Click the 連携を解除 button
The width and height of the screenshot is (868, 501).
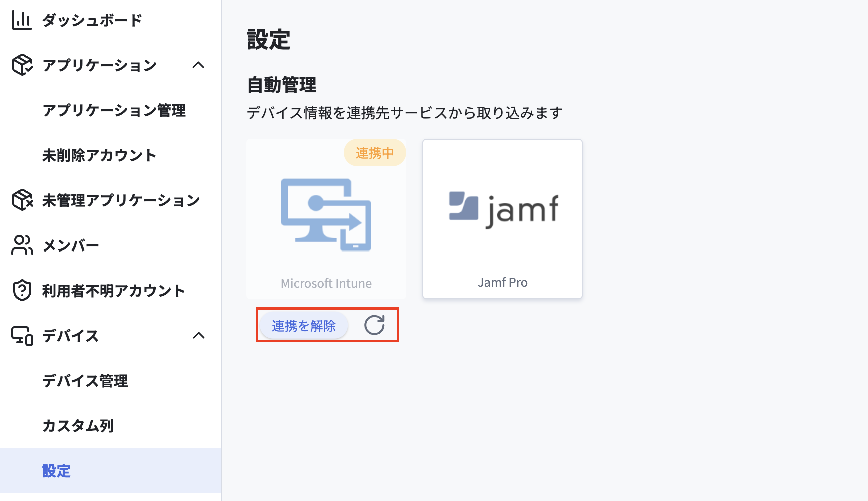304,326
